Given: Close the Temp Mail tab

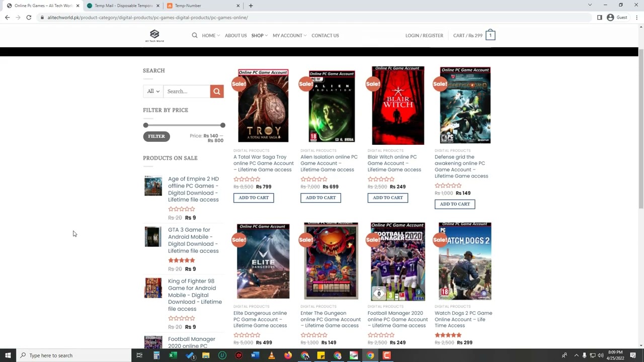Looking at the screenshot, I should pos(158,6).
